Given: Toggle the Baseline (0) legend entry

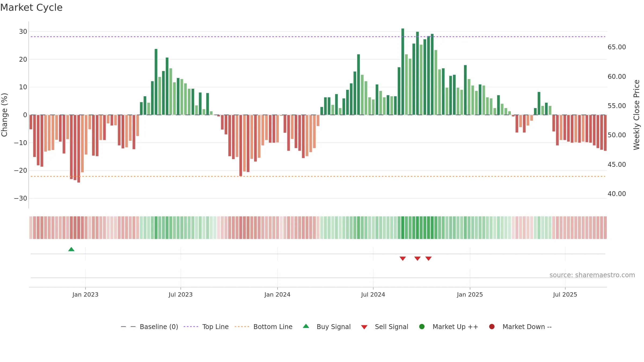Looking at the screenshot, I should point(149,327).
